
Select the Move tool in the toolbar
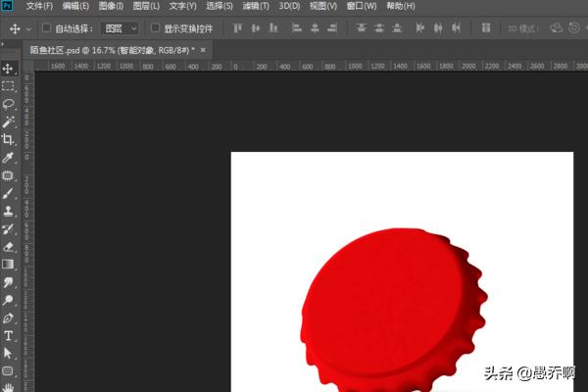point(8,69)
